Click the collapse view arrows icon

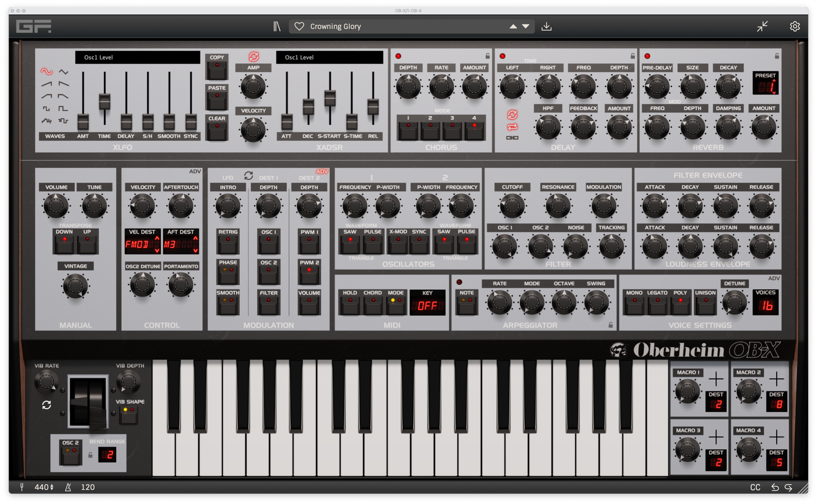(x=762, y=26)
